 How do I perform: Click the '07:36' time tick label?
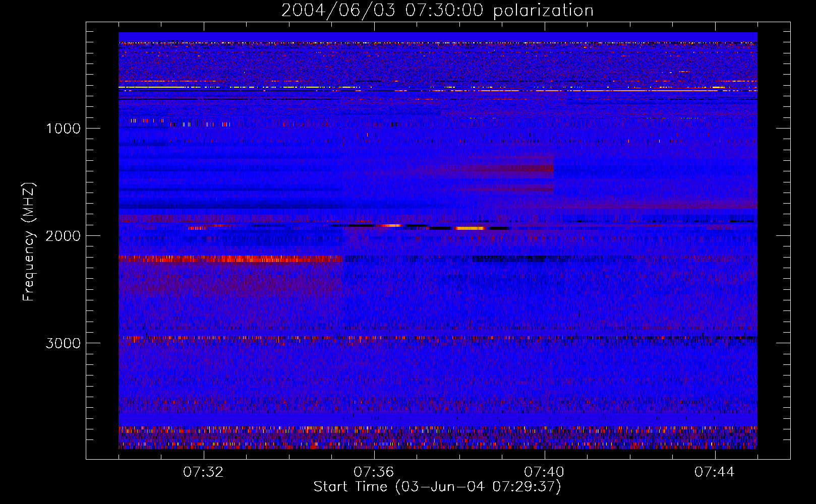(x=374, y=472)
